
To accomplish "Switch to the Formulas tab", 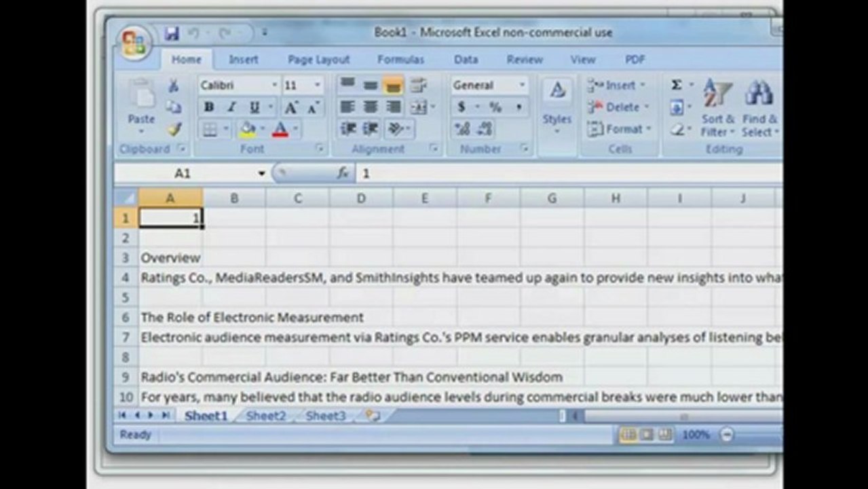I will [x=400, y=60].
